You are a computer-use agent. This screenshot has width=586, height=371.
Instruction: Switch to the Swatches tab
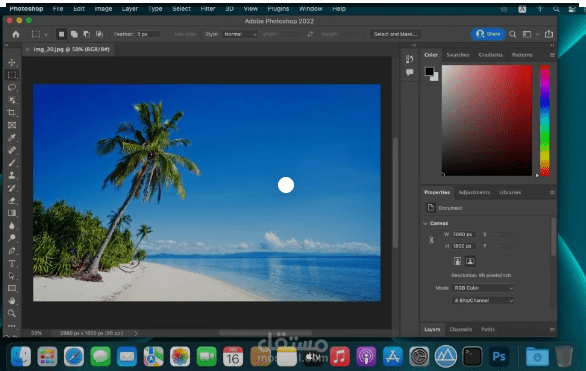point(457,55)
